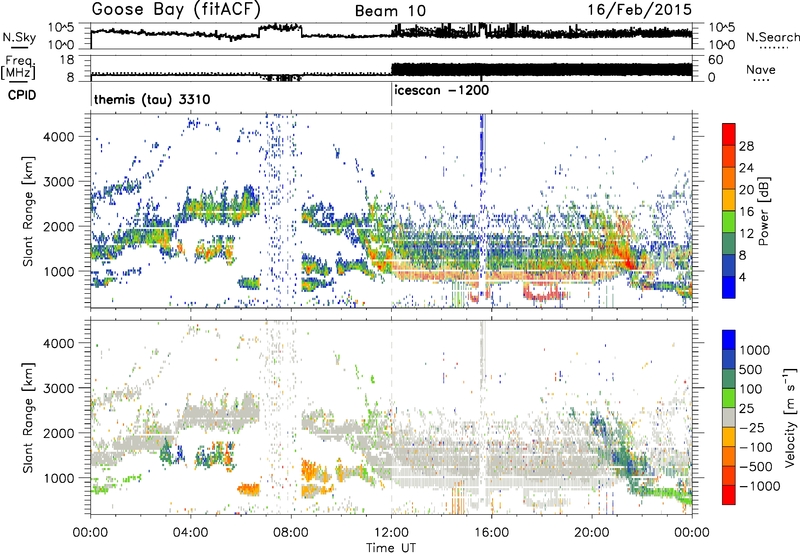Screen dimensions: 800x554
Task: Click the '2000' tick on the velocity panel
Action: (59, 433)
